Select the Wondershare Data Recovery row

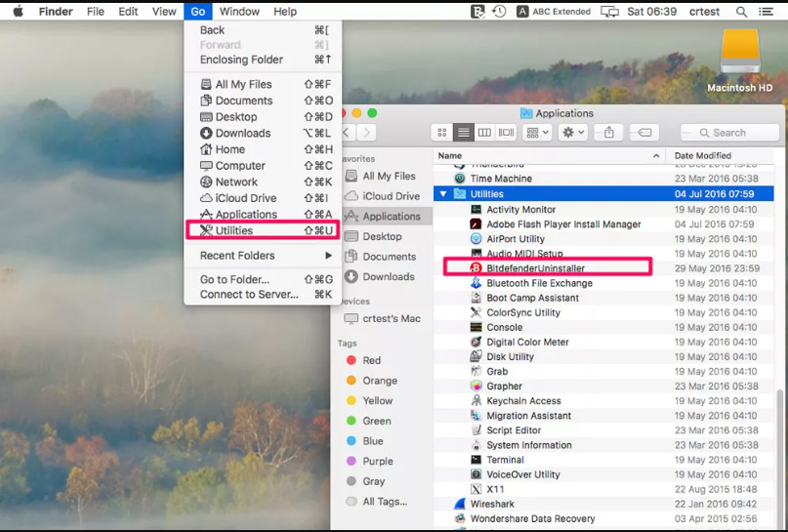(603, 518)
